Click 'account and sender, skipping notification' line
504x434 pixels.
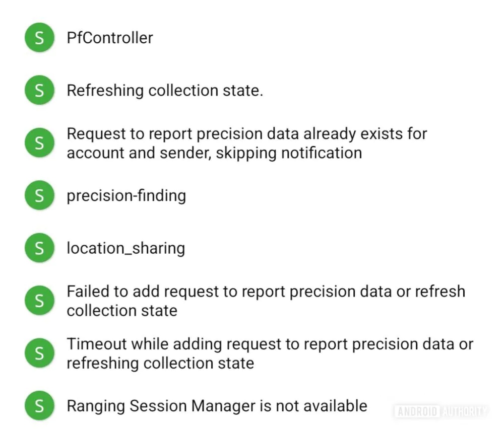pyautogui.click(x=214, y=153)
